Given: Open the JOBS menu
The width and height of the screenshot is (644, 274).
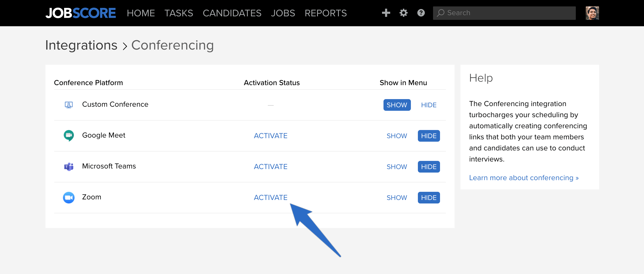Looking at the screenshot, I should (283, 13).
